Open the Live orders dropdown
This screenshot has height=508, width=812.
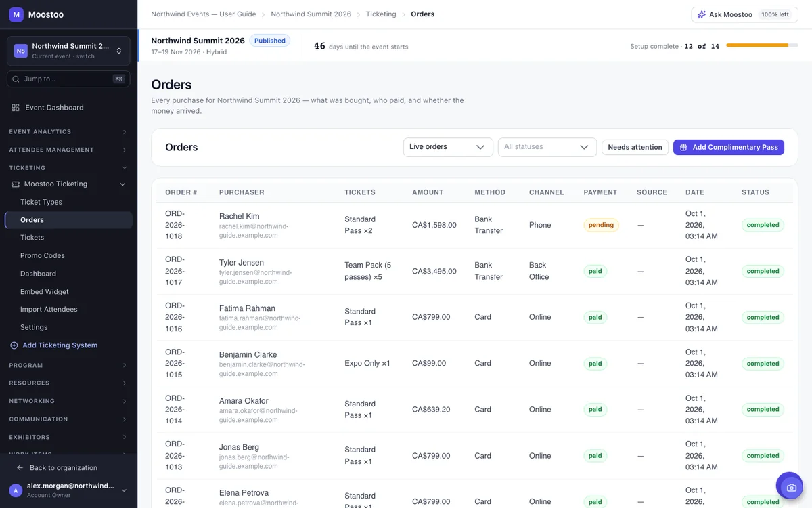coord(448,147)
